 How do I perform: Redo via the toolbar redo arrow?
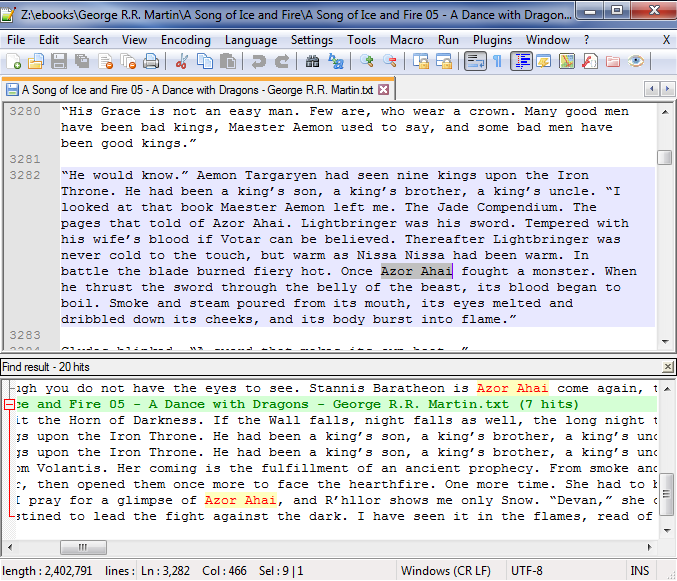[282, 61]
